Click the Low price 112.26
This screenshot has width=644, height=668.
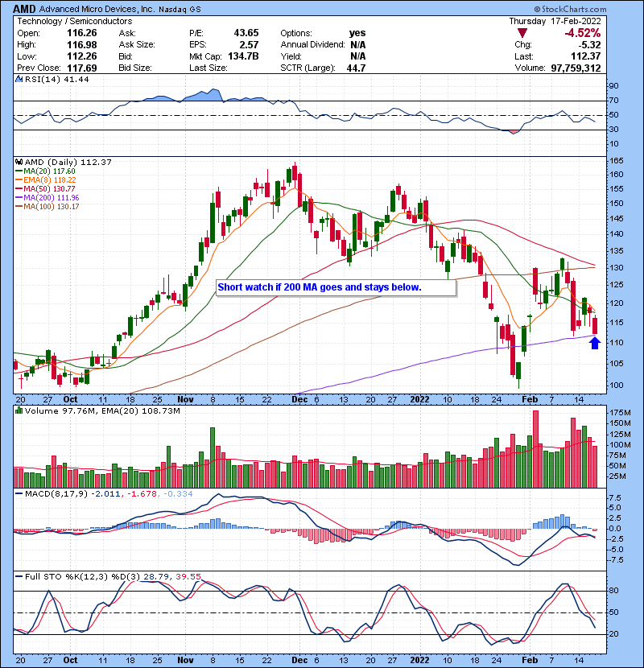pyautogui.click(x=82, y=56)
